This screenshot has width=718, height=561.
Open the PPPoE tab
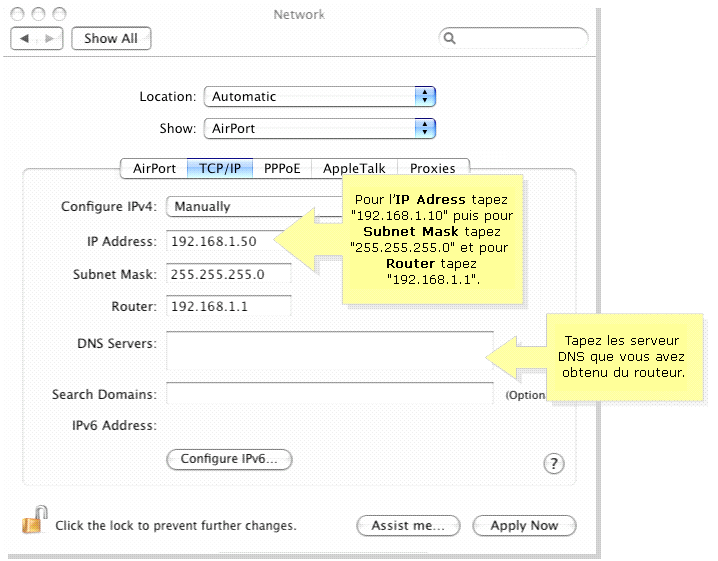tap(282, 168)
